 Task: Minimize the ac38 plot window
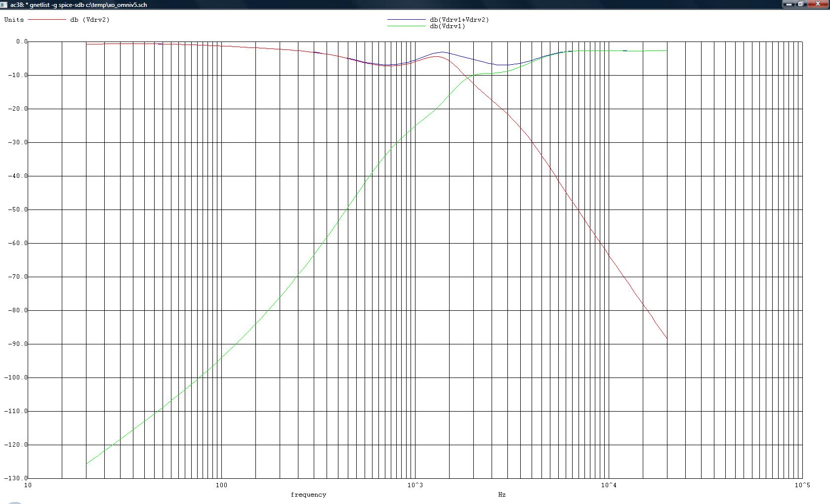click(789, 3)
